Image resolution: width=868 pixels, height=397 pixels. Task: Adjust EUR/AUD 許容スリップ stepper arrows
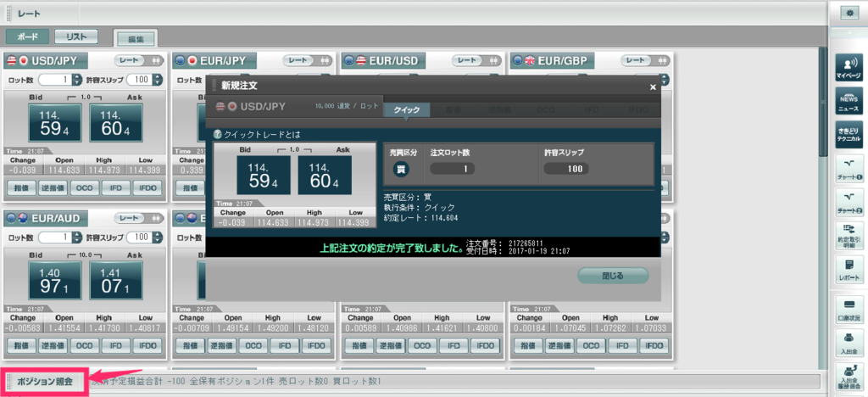click(x=158, y=238)
